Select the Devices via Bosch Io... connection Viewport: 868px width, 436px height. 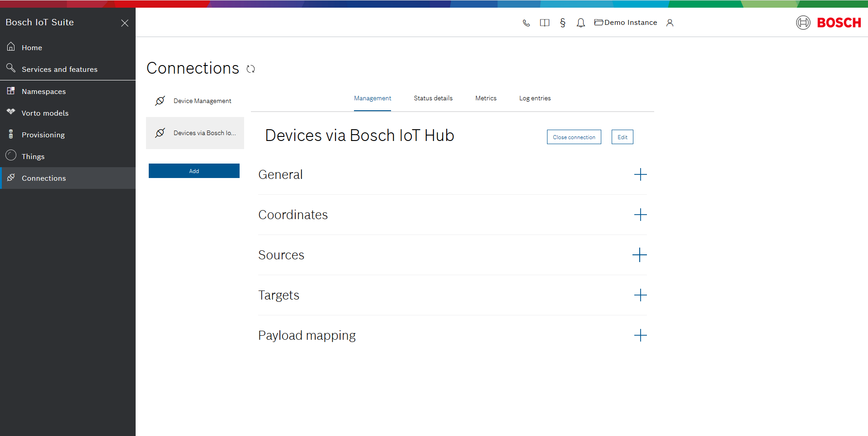point(195,133)
